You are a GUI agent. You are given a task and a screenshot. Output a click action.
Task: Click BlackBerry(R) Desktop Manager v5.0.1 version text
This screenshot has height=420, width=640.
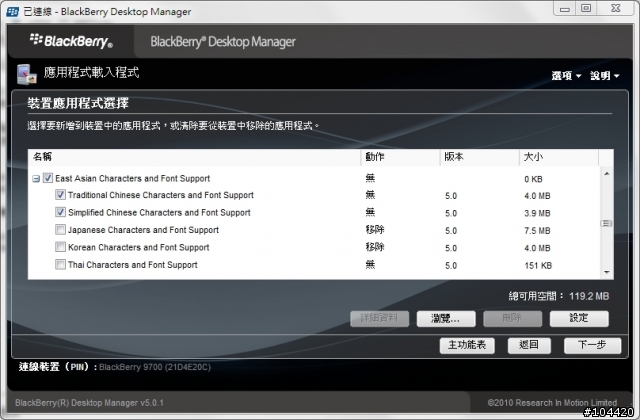tap(89, 403)
